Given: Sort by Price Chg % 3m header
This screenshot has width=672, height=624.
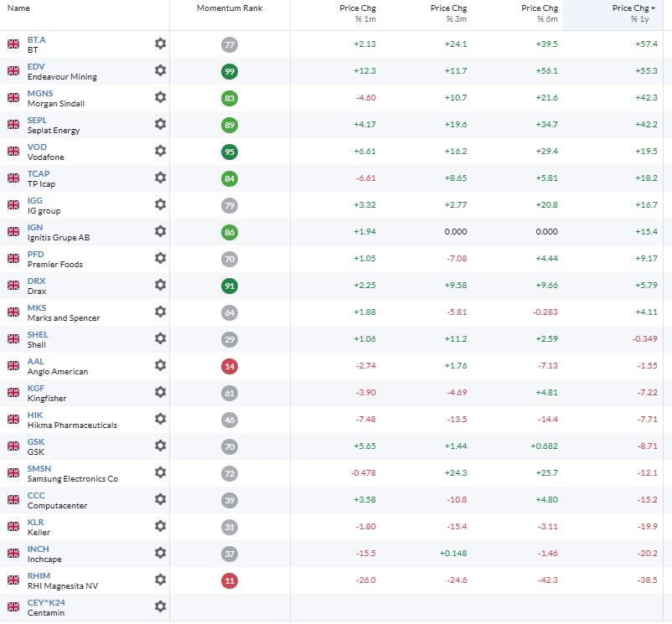Looking at the screenshot, I should click(449, 13).
